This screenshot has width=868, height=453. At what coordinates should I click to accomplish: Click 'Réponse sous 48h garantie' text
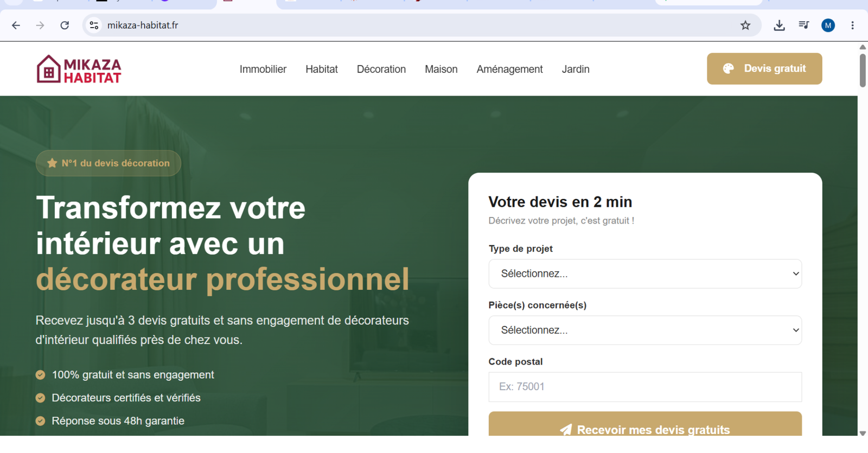click(118, 420)
